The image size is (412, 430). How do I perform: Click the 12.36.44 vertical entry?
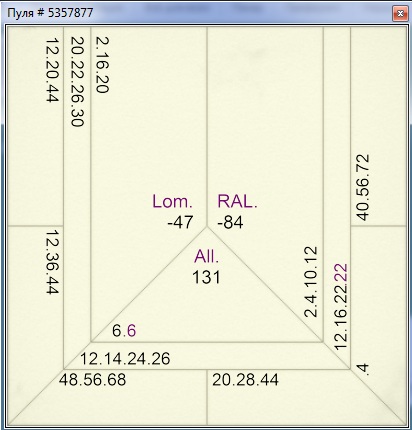[52, 262]
